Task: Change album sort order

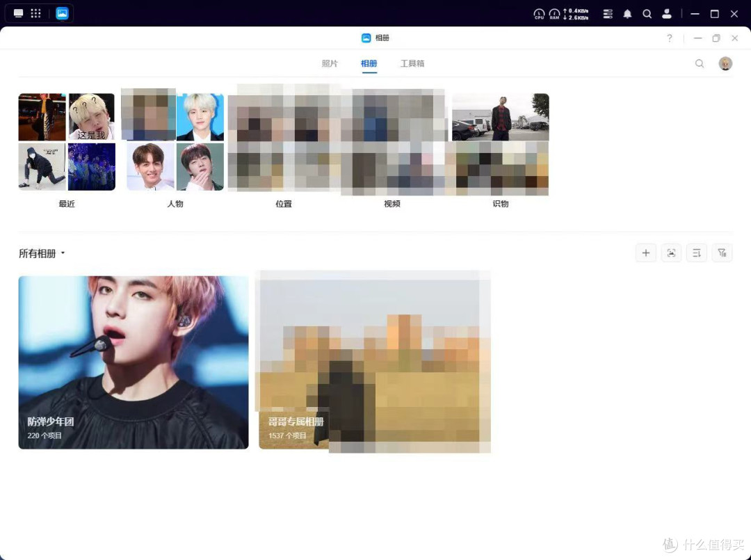Action: tap(696, 253)
